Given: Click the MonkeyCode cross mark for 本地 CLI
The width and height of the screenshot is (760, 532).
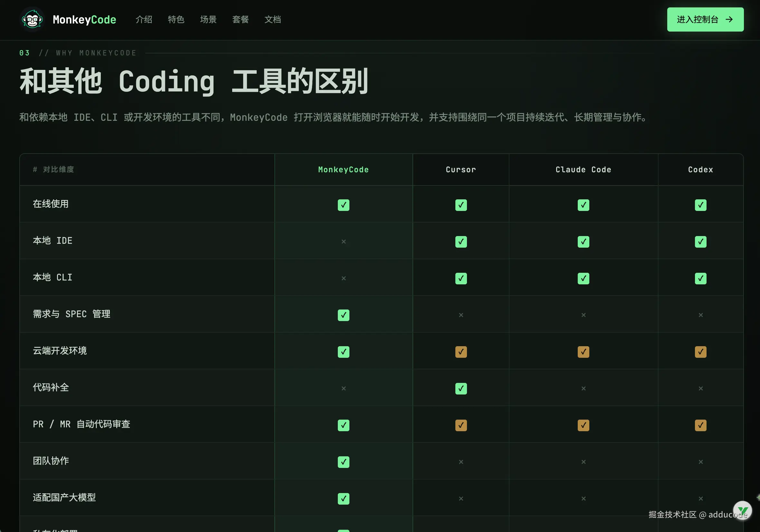Looking at the screenshot, I should (343, 279).
